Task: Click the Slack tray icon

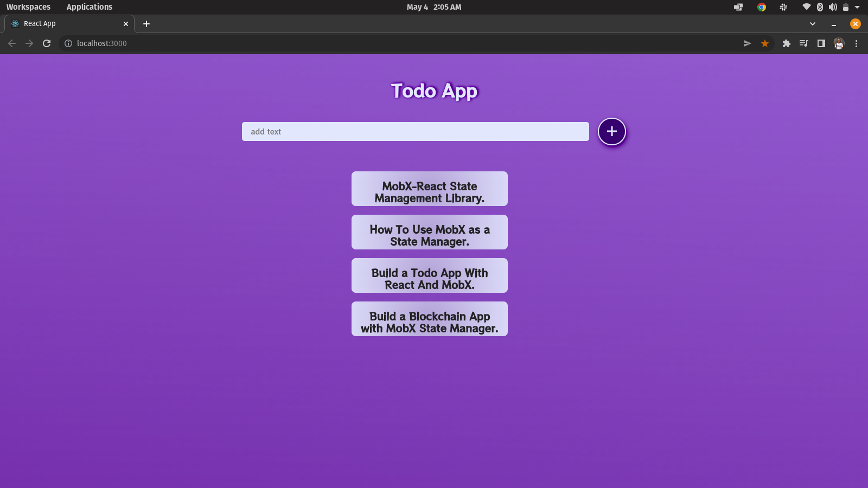Action: click(x=783, y=7)
